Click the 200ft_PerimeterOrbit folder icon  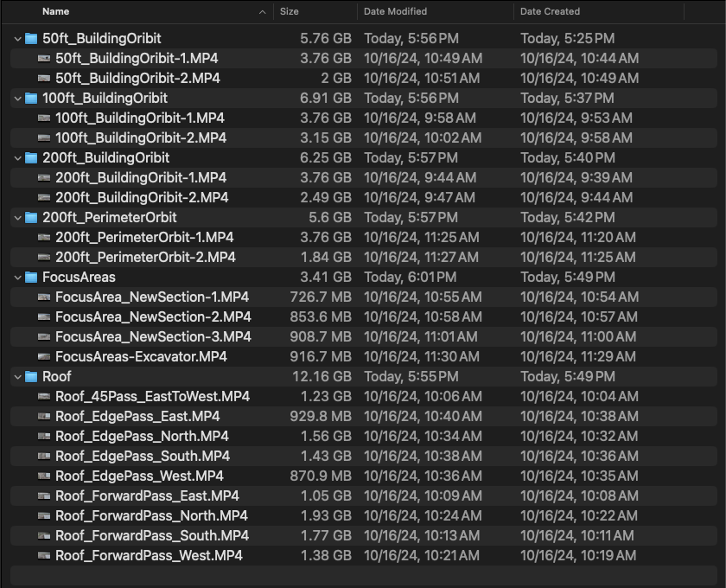pyautogui.click(x=33, y=217)
